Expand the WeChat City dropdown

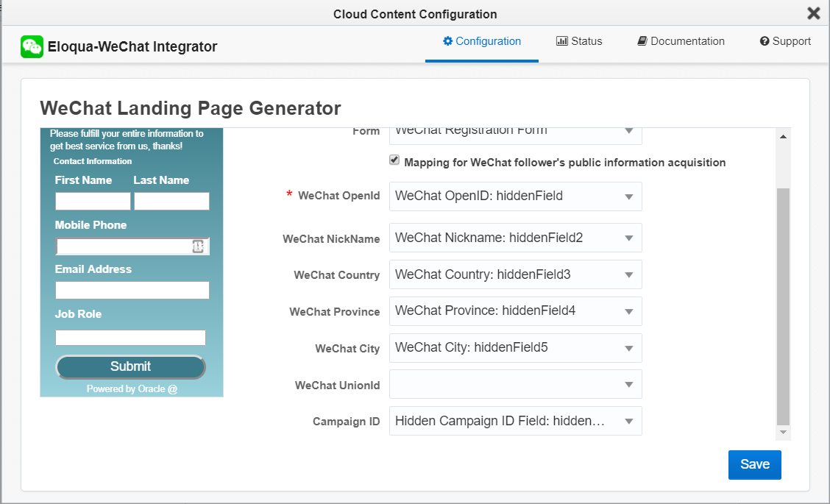pos(516,348)
